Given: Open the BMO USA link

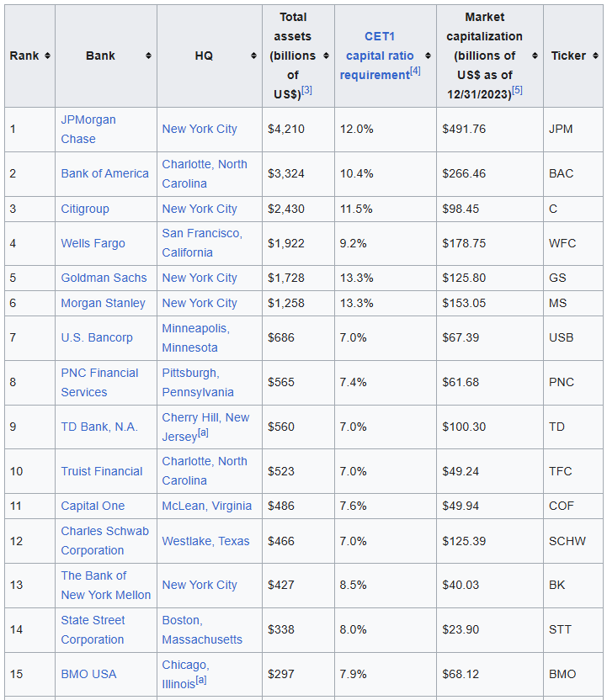Looking at the screenshot, I should click(x=88, y=674).
